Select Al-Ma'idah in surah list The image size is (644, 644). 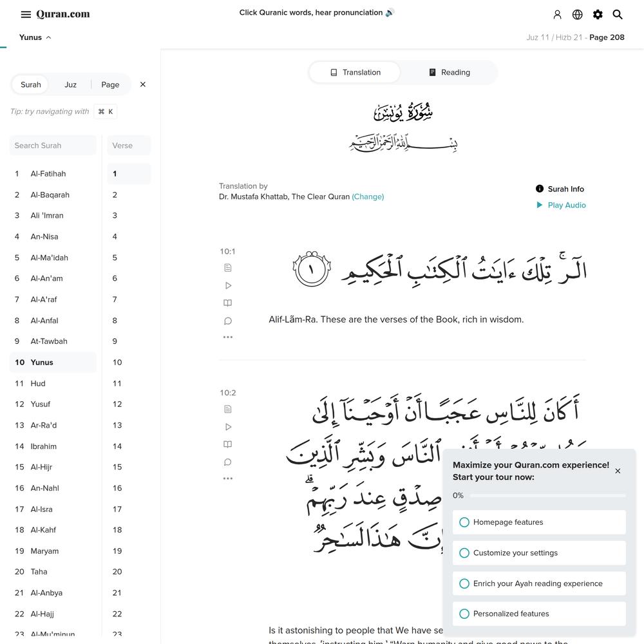pyautogui.click(x=53, y=258)
